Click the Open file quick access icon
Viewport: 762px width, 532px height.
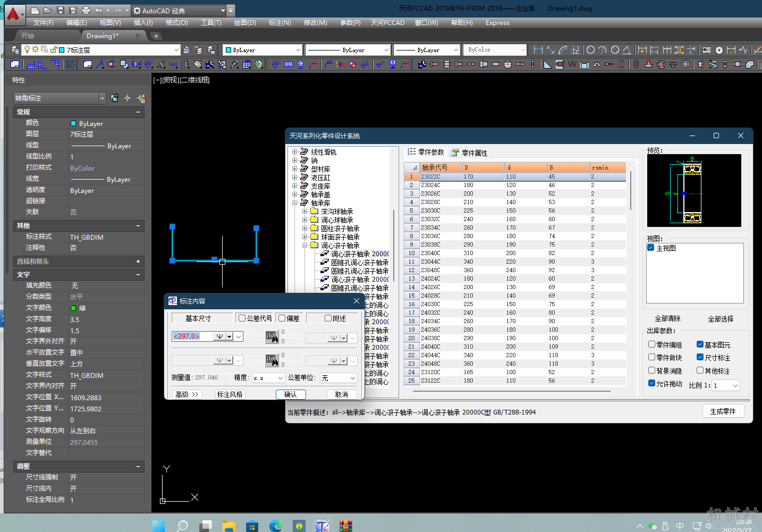[48, 11]
